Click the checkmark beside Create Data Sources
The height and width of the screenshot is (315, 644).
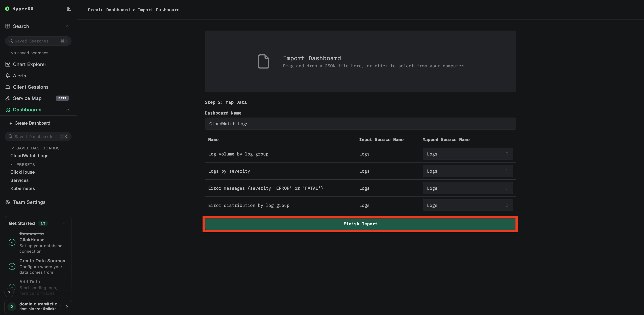[x=12, y=266]
